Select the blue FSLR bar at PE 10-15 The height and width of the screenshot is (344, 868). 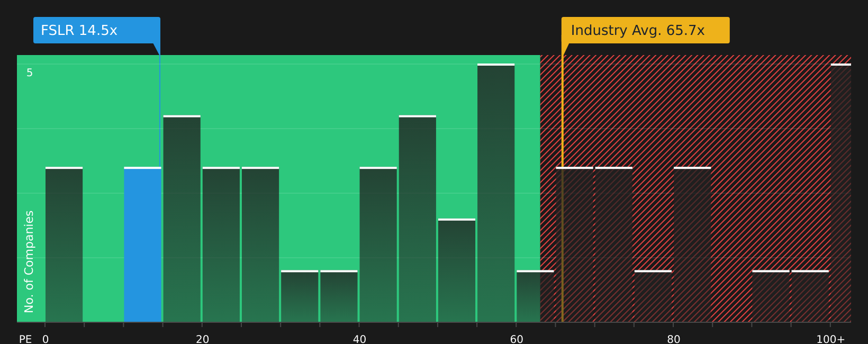coord(142,245)
